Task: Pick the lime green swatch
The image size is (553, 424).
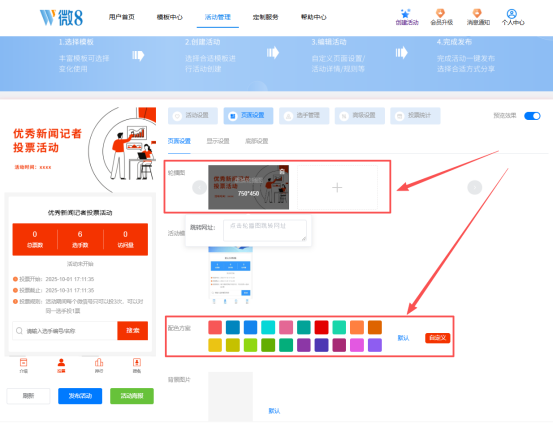Action: tap(250, 345)
